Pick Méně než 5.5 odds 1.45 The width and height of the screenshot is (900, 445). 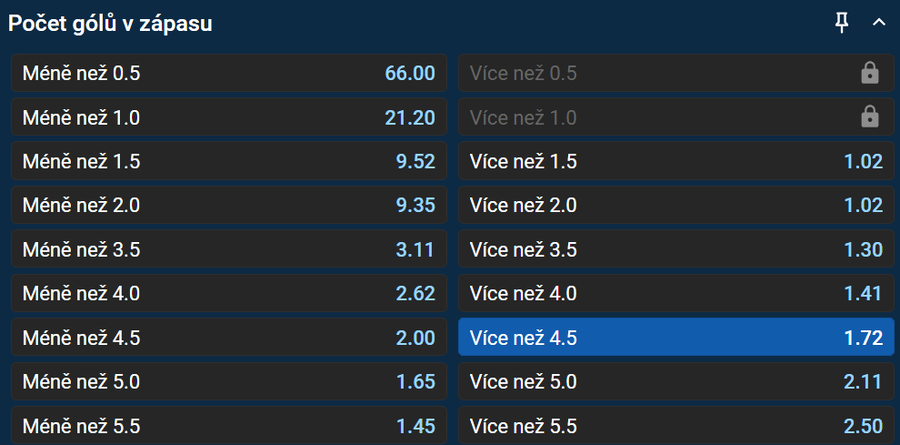tap(229, 426)
